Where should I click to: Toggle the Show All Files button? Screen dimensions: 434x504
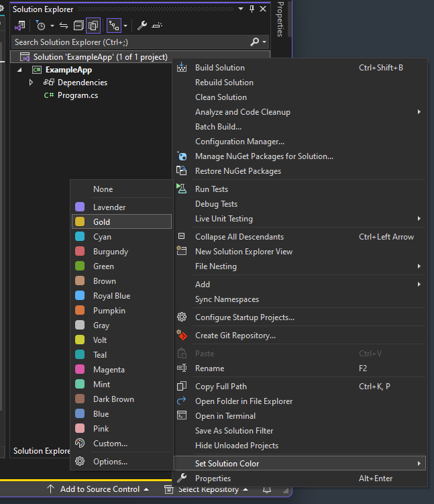[x=93, y=26]
